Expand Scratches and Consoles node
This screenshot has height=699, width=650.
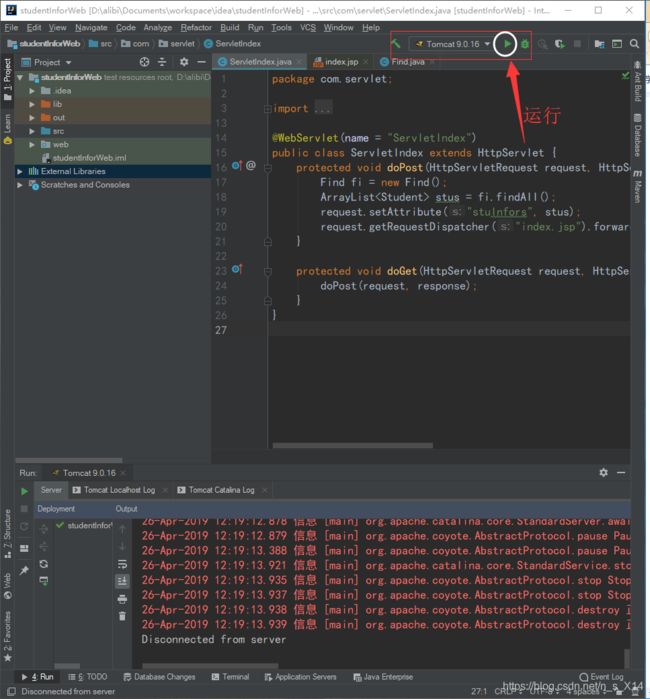pyautogui.click(x=20, y=185)
